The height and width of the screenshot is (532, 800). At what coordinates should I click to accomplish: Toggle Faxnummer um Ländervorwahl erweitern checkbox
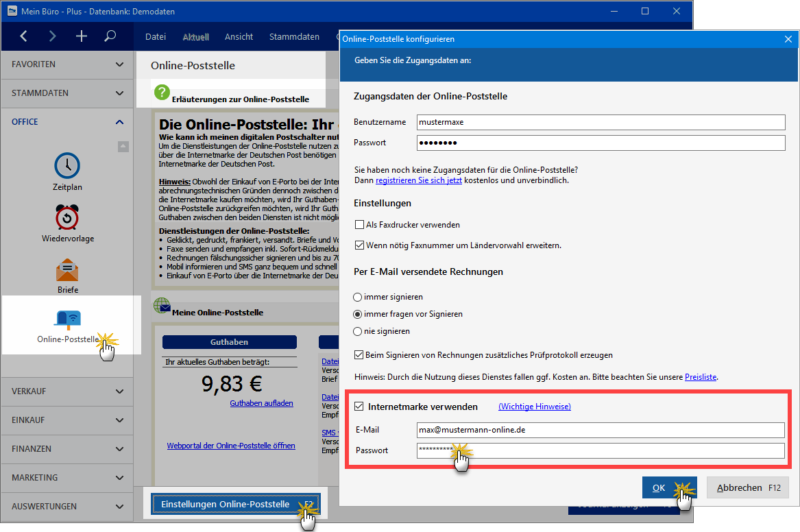point(359,245)
